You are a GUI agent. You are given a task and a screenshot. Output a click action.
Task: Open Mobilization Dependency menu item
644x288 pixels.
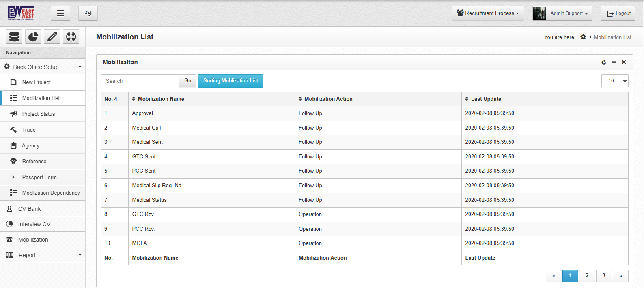click(51, 193)
